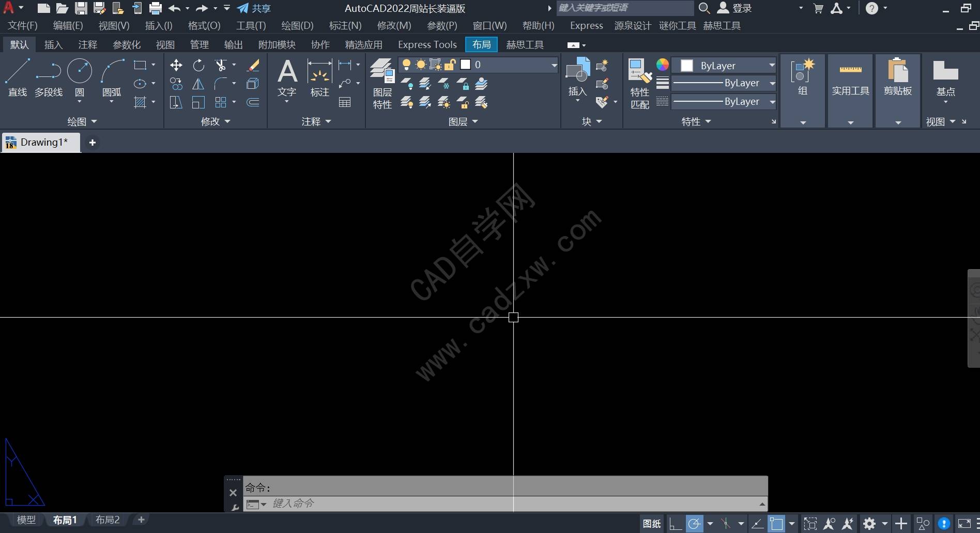980x533 pixels.
Task: Open the lineweight ByLayer dropdown
Action: coord(724,83)
